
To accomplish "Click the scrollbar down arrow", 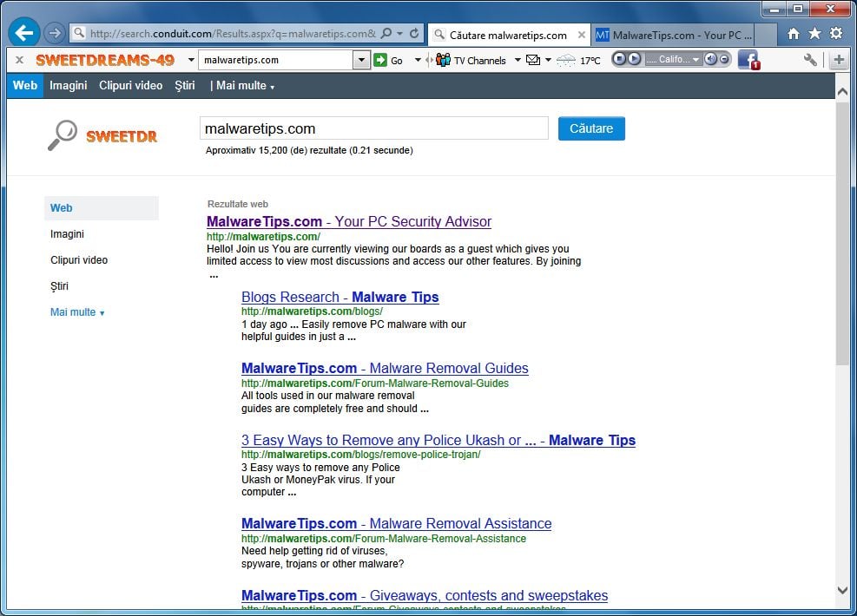I will (842, 590).
